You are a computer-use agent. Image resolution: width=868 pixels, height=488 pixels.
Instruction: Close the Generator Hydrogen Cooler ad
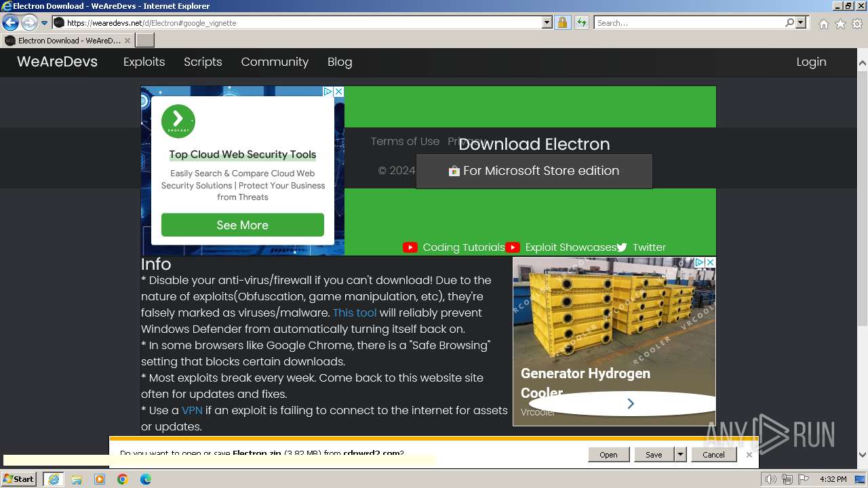click(710, 262)
